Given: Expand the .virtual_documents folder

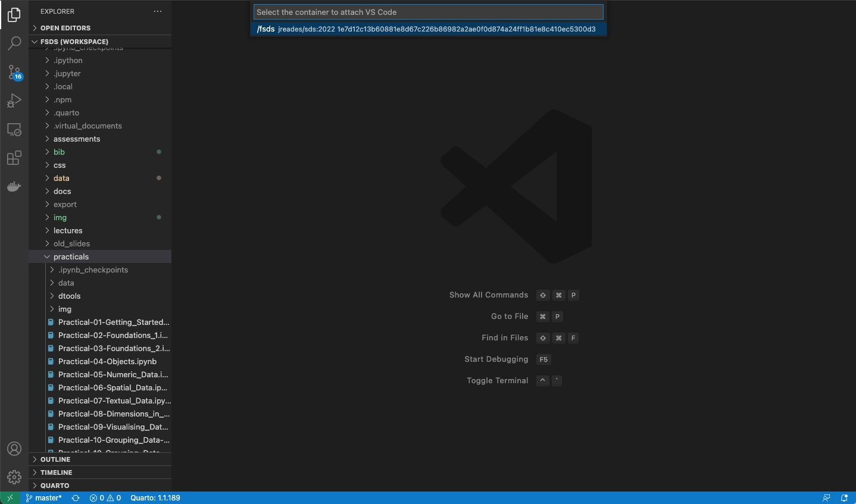Looking at the screenshot, I should pos(100,126).
